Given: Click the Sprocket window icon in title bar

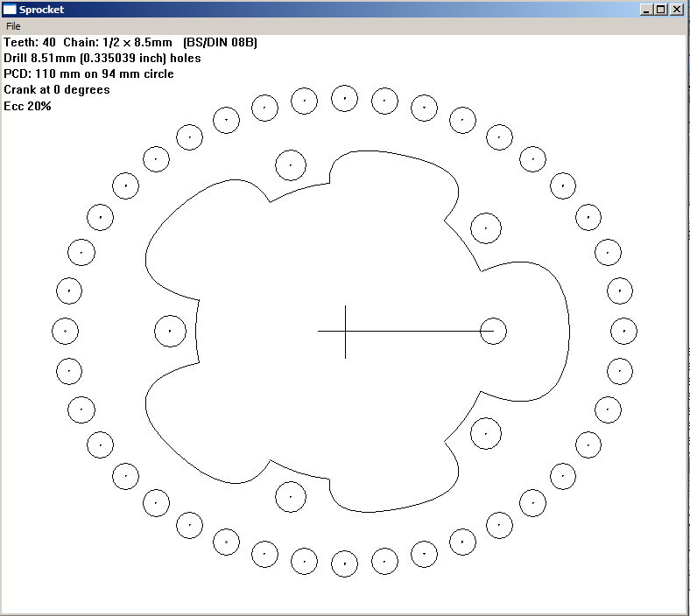Looking at the screenshot, I should tap(10, 10).
